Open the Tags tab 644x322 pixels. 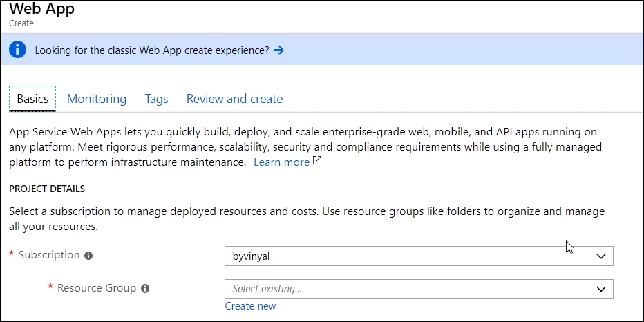(156, 99)
